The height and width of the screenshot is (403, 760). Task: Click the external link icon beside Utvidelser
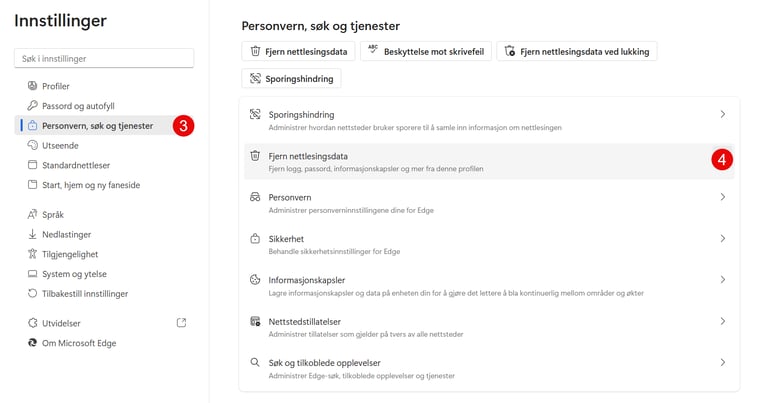click(x=181, y=323)
